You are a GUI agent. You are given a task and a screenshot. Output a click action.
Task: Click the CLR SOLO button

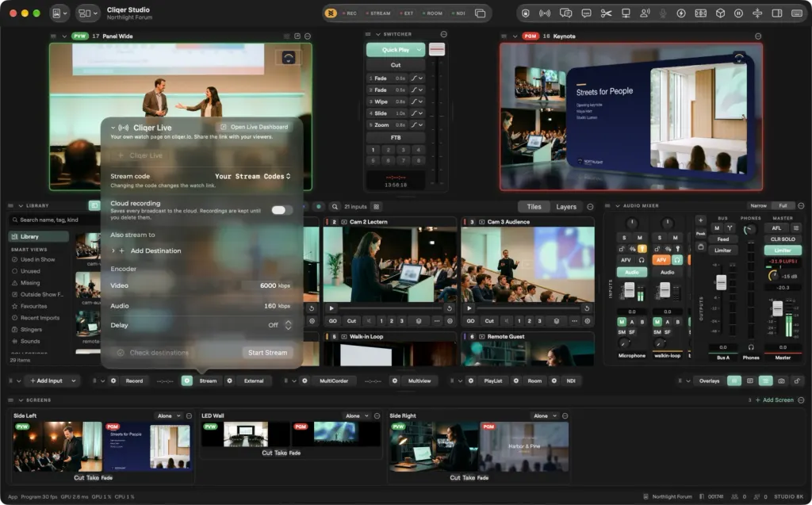tap(783, 239)
